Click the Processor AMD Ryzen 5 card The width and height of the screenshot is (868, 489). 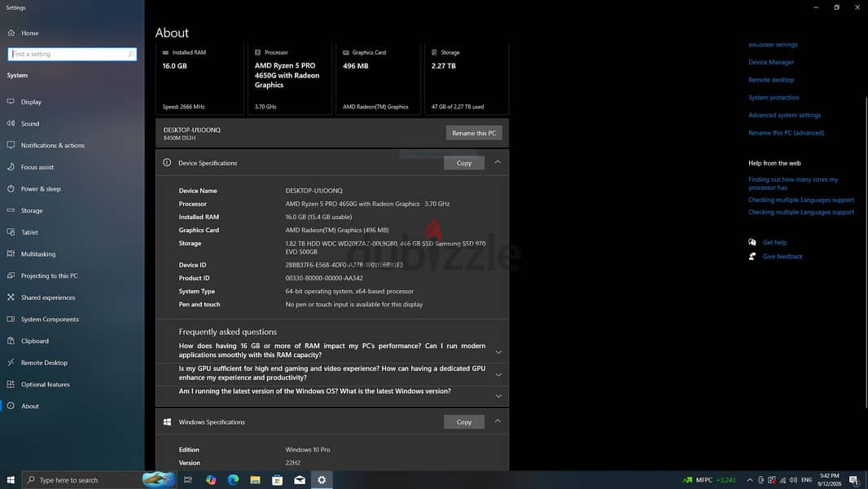point(290,79)
